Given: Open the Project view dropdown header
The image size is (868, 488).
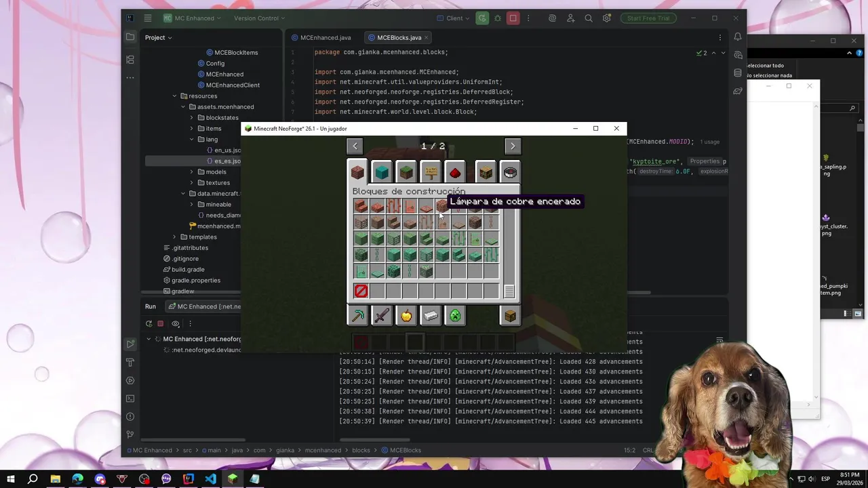Looking at the screenshot, I should 158,37.
